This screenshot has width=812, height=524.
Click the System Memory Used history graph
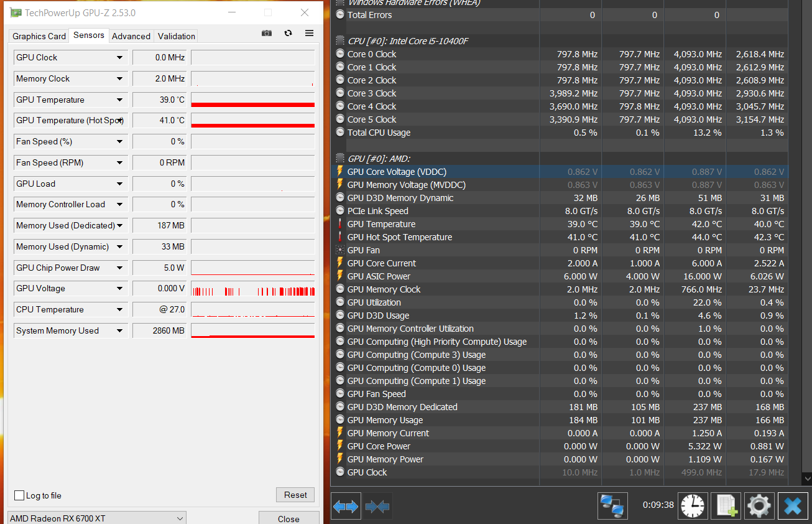(252, 330)
